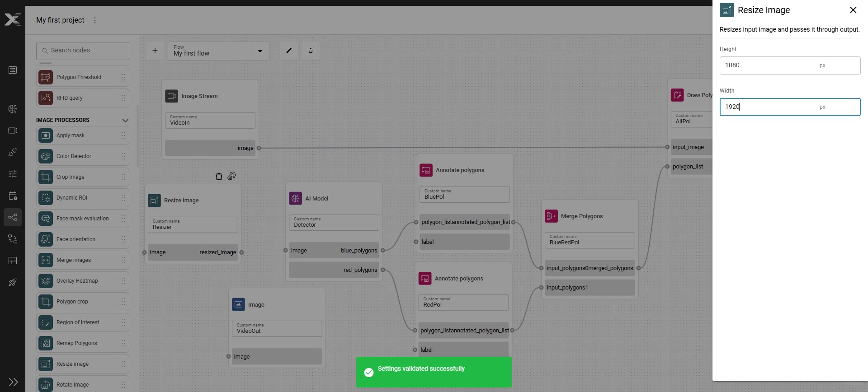Click the add new flow plus button
Screen dimensions: 868x392
click(x=155, y=51)
